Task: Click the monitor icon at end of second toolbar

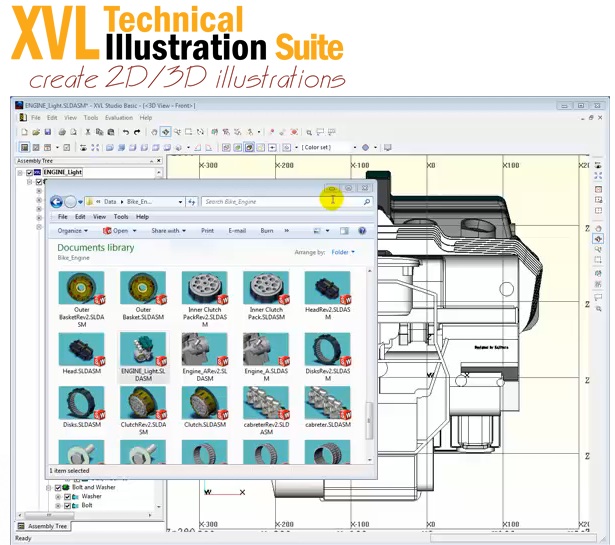Action: [x=388, y=148]
